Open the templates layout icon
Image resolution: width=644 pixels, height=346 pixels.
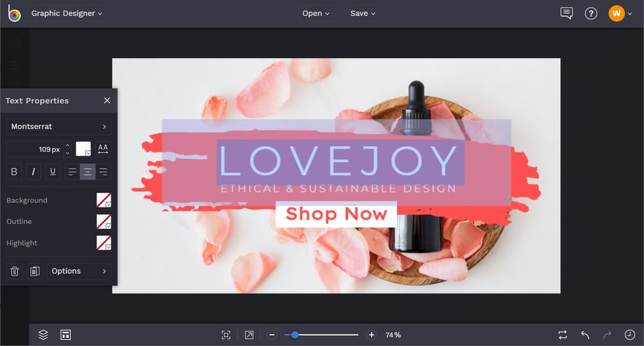65,335
